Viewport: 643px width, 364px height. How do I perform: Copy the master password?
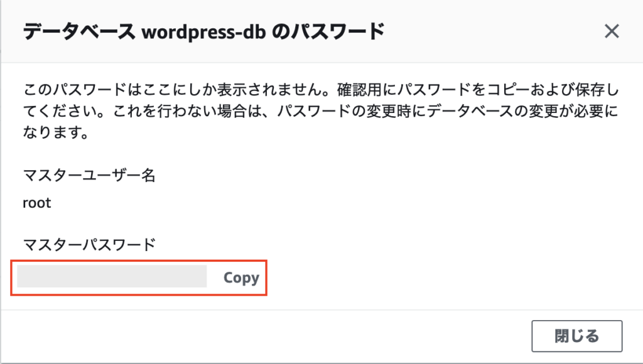(241, 278)
